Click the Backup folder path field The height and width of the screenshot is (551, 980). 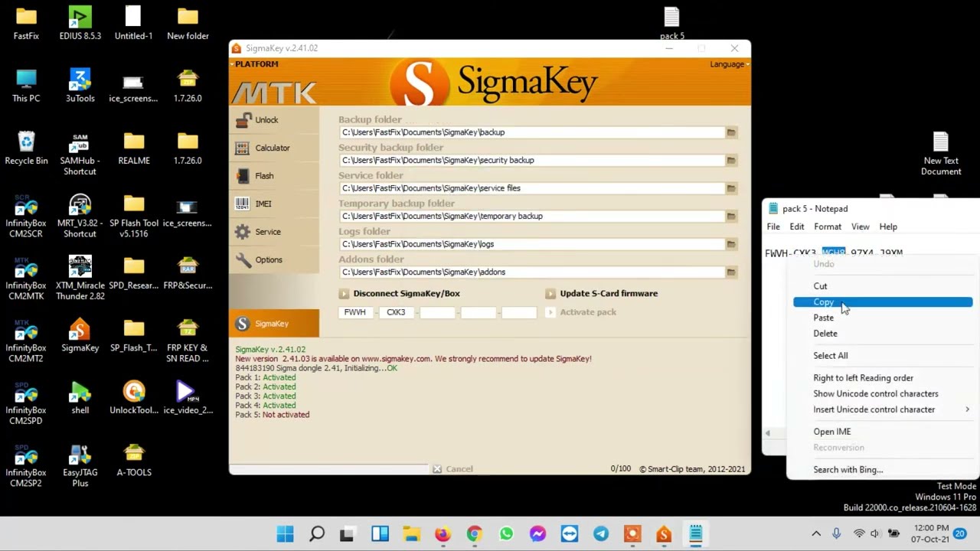point(531,132)
